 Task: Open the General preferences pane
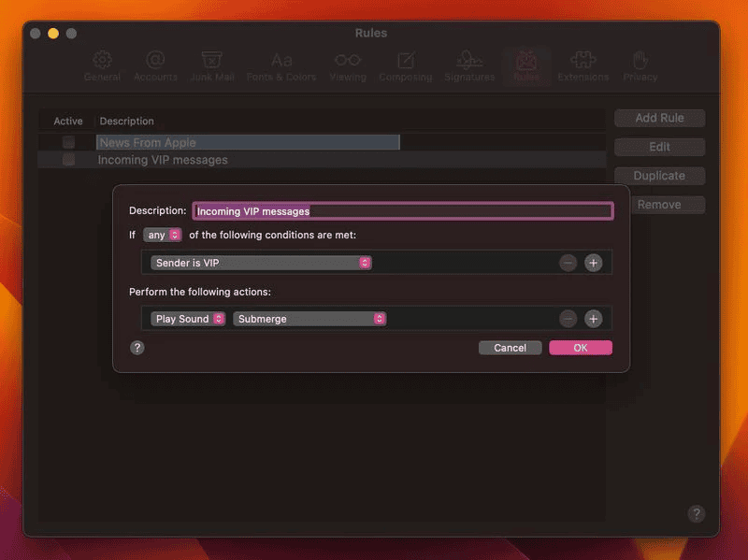(102, 65)
